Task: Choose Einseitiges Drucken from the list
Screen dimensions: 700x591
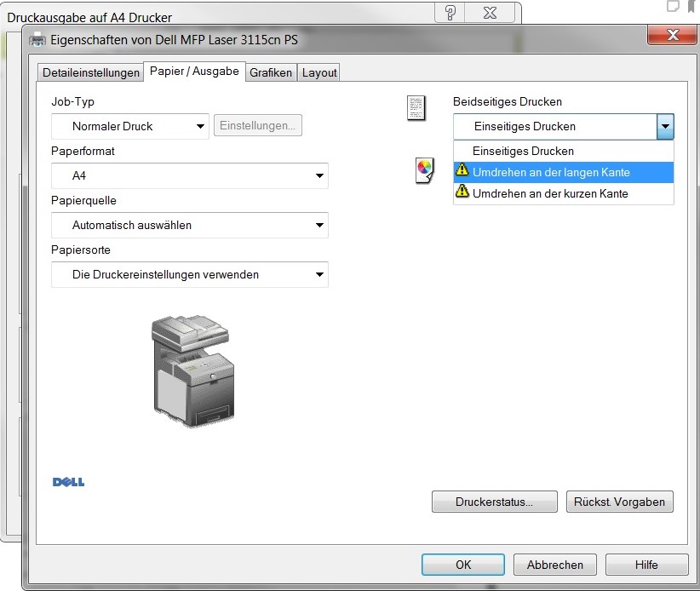Action: click(564, 151)
